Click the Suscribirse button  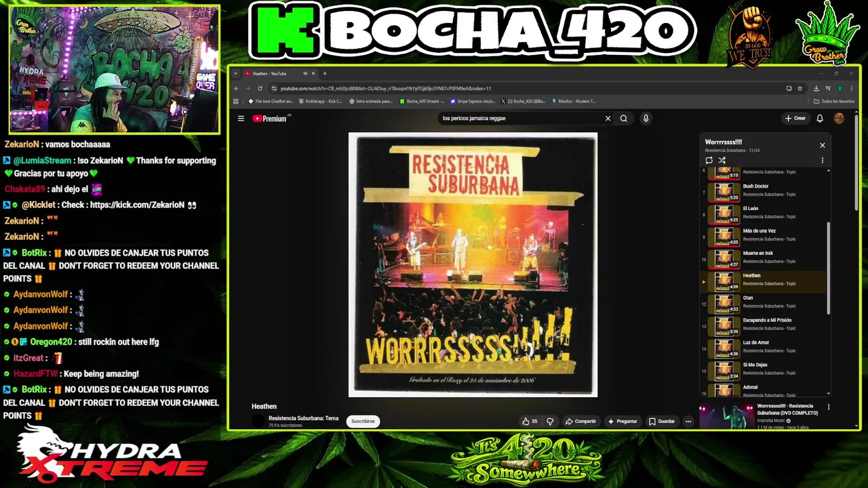click(363, 422)
